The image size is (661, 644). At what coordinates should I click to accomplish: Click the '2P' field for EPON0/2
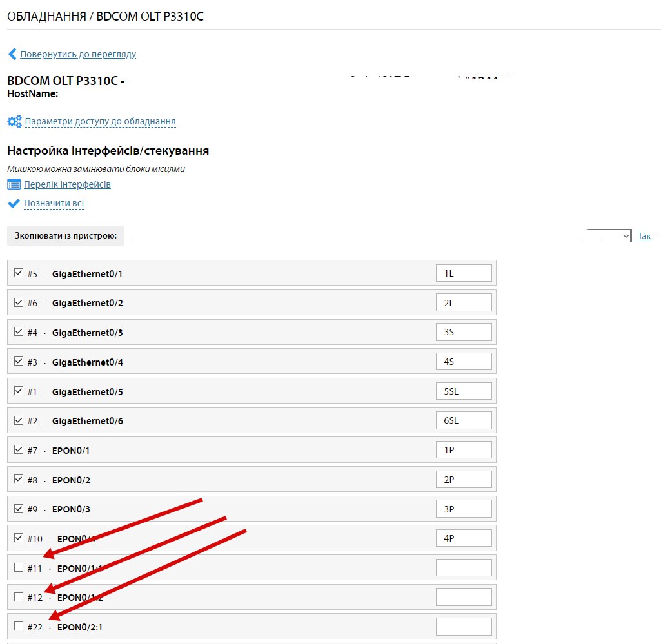click(464, 479)
